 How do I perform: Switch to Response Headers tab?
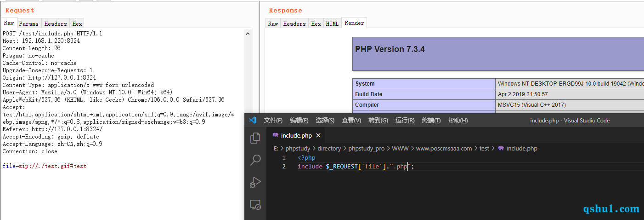click(294, 23)
